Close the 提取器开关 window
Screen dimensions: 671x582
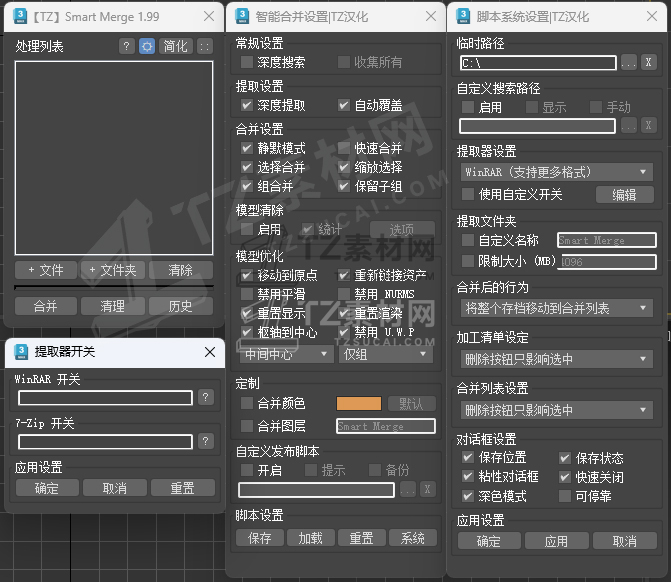tap(210, 352)
